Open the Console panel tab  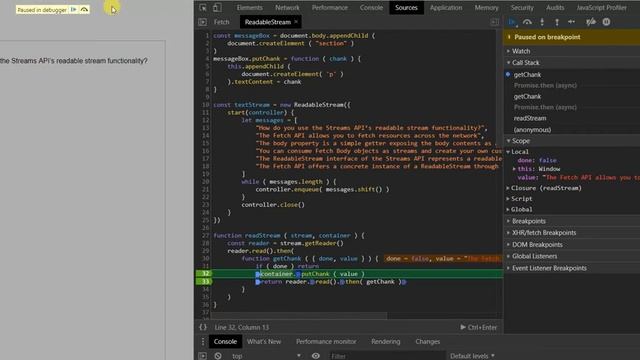(x=371, y=8)
